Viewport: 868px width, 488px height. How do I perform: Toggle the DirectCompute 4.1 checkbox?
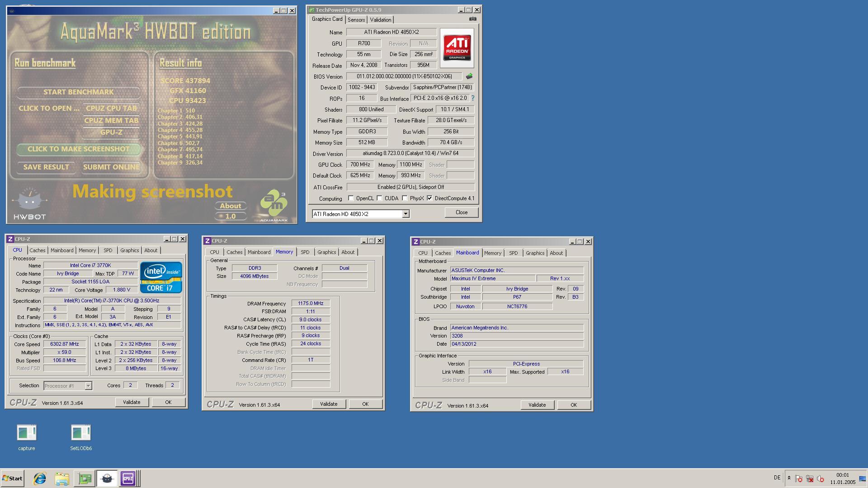(429, 198)
